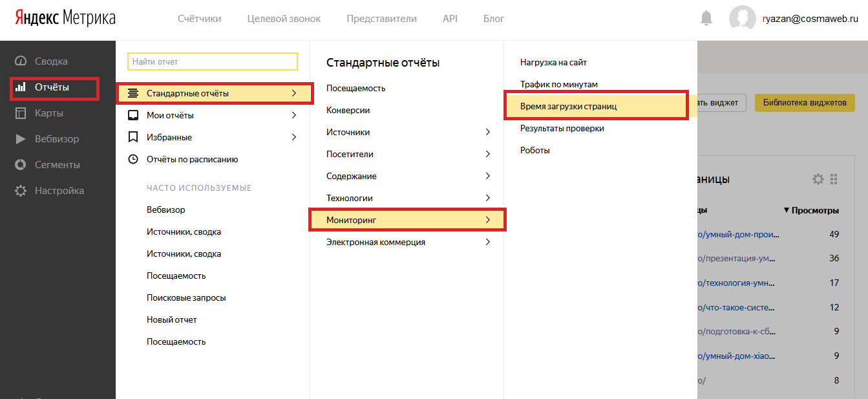This screenshot has height=399, width=868.
Task: Click the Найти отчет search field
Action: coord(213,61)
